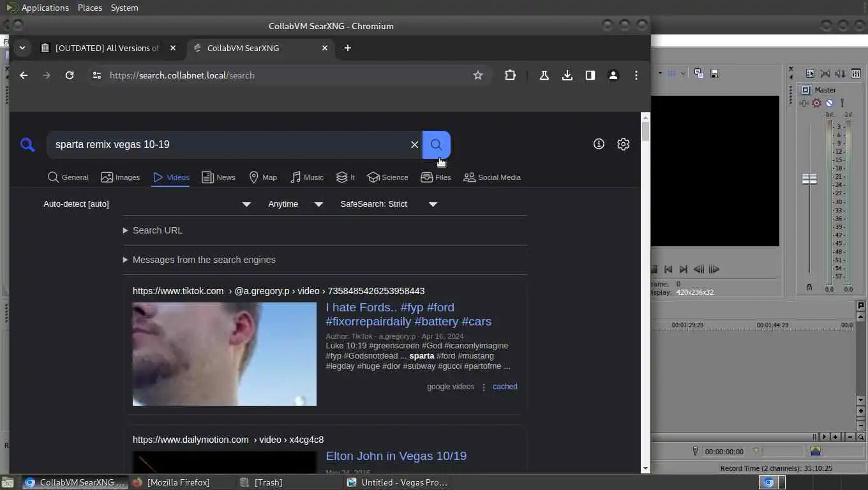Zoom in Vegas timeline time plus button
This screenshot has width=868, height=490.
click(x=835, y=437)
